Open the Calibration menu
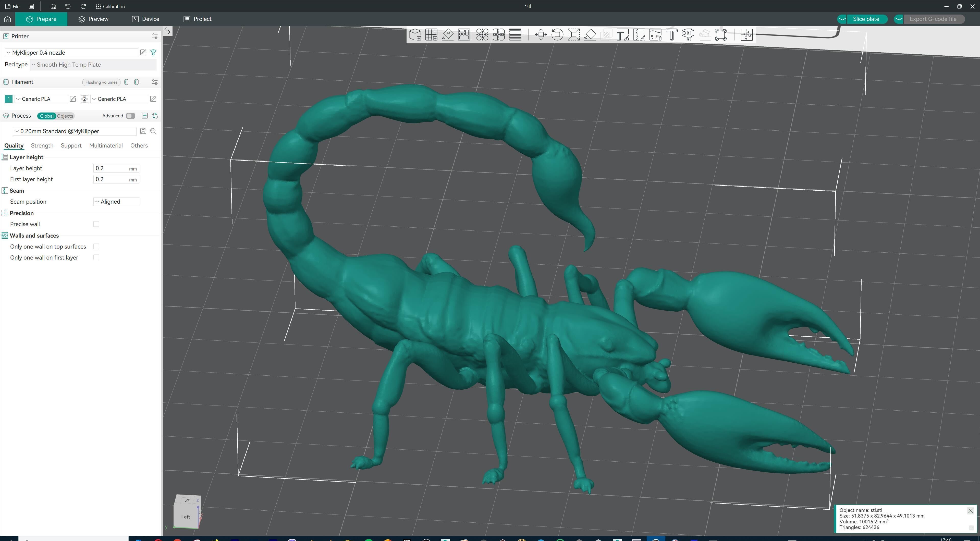The image size is (980, 541). tap(110, 6)
